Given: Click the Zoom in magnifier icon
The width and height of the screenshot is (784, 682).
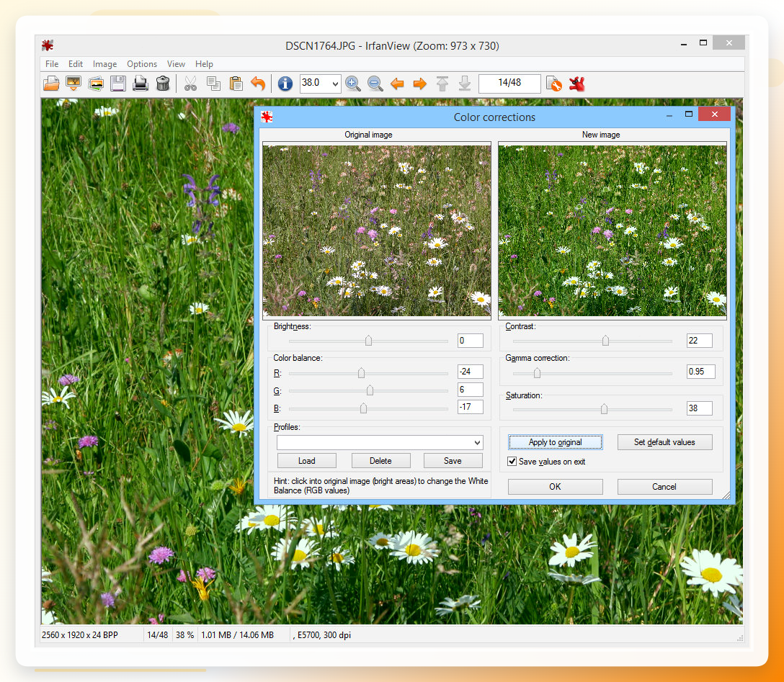Looking at the screenshot, I should (352, 84).
